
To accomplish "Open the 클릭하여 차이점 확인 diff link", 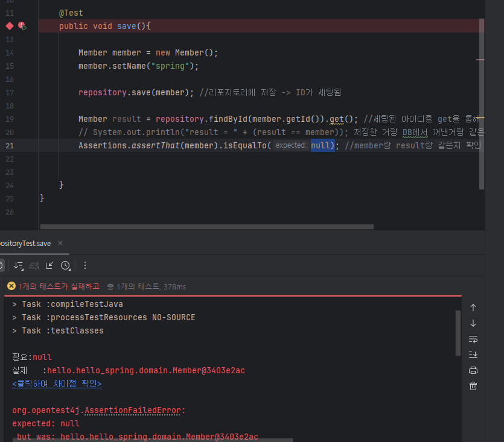I will [57, 384].
